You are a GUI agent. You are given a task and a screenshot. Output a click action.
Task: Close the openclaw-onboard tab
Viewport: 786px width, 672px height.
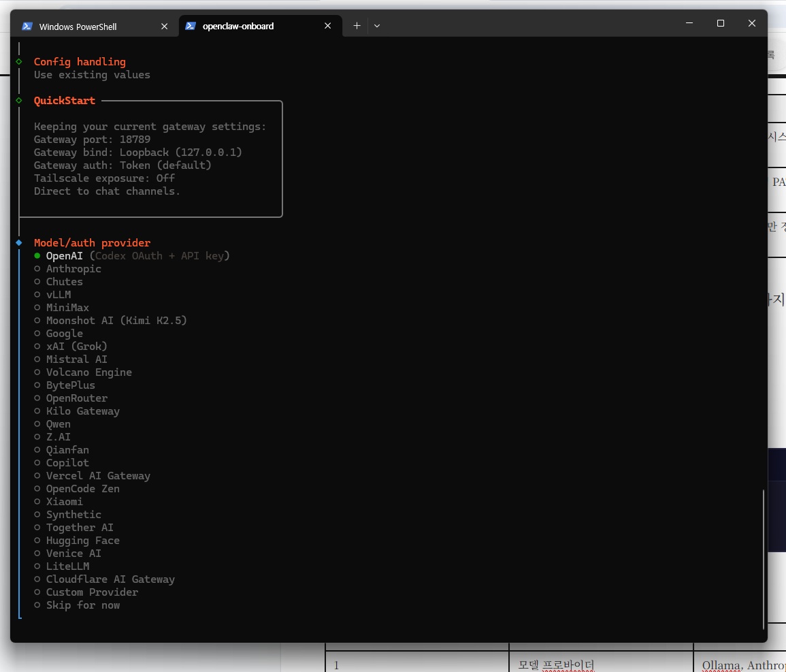(328, 26)
